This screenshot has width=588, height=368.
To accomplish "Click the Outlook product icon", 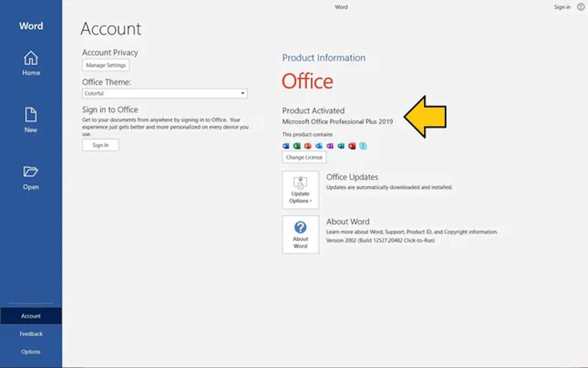I will [319, 146].
